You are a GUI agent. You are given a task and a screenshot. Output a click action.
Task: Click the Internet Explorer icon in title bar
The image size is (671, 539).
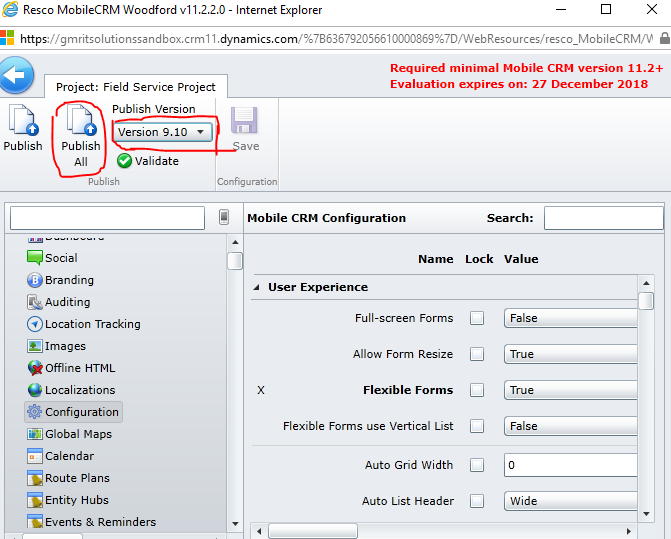point(10,9)
